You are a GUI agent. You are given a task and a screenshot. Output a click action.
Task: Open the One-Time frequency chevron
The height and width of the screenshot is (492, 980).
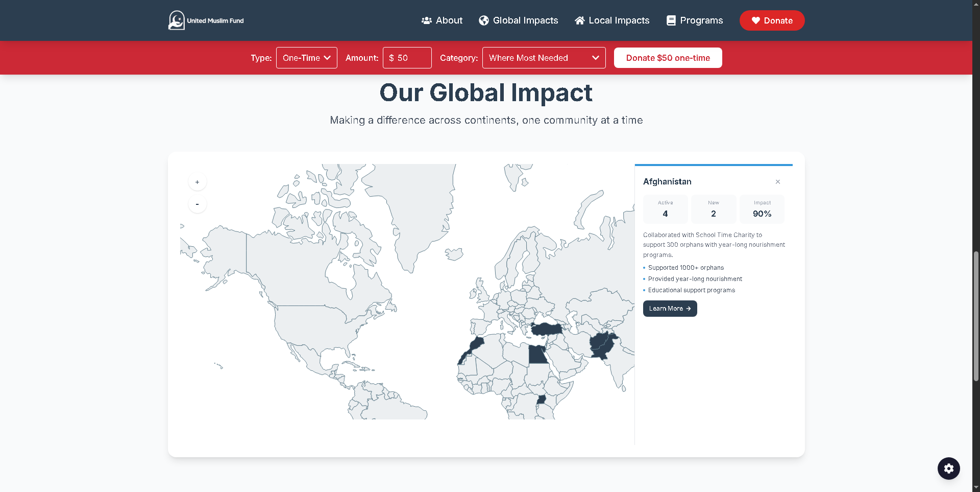click(329, 58)
